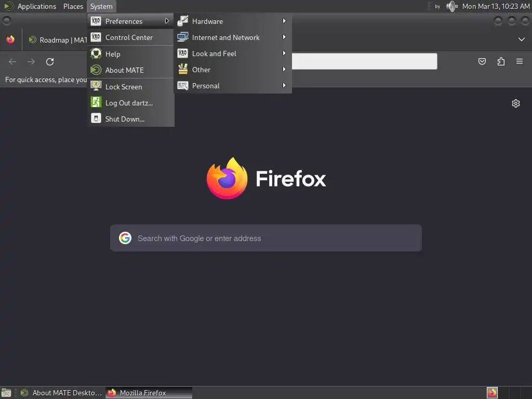Open the Firefox hamburger application menu
532x399 pixels.
520,61
